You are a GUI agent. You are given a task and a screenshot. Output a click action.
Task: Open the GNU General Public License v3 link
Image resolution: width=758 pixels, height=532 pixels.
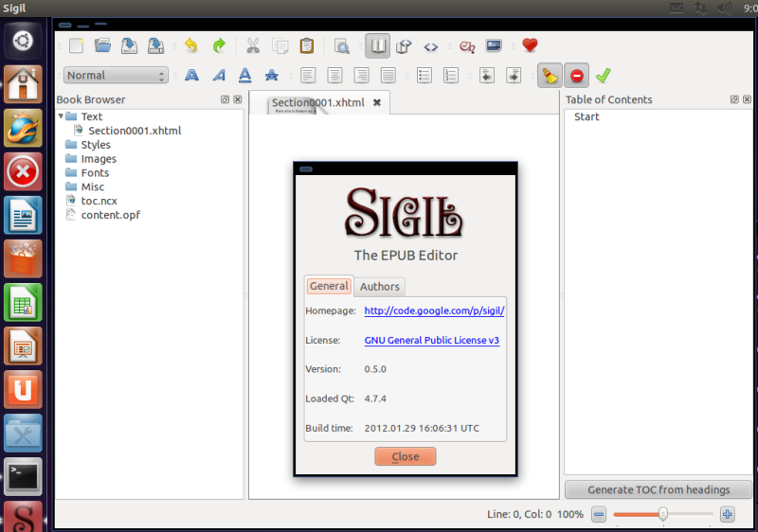pyautogui.click(x=432, y=340)
